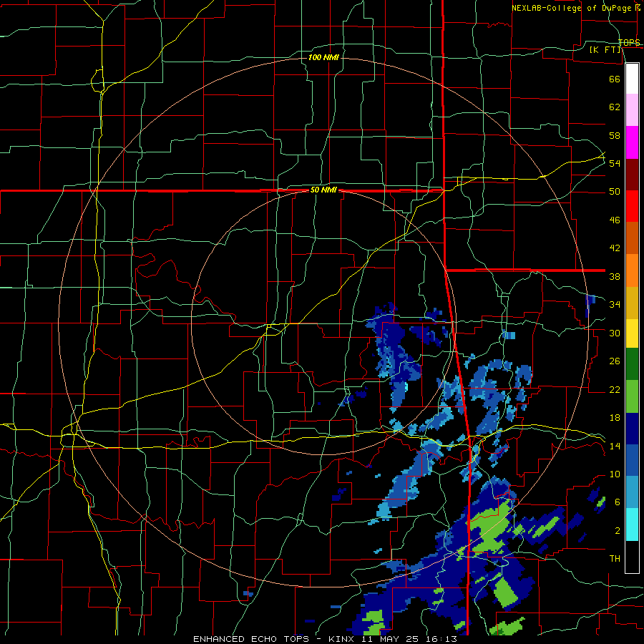The width and height of the screenshot is (644, 644).
Task: Click the 62 legend value
Action: (x=615, y=107)
